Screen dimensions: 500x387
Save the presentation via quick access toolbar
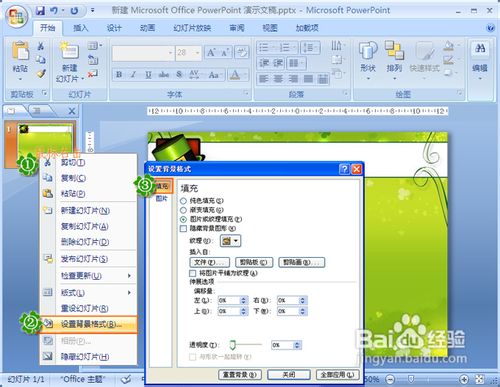pos(41,11)
